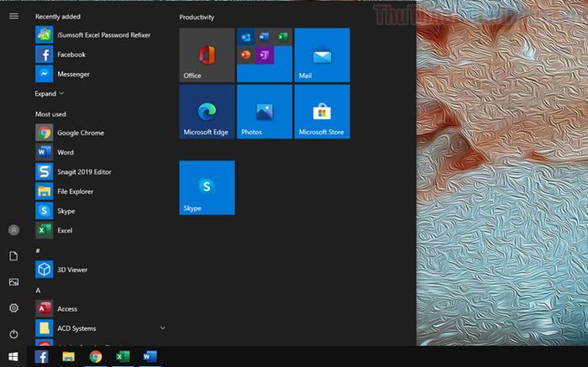This screenshot has height=367, width=588.
Task: Open the Photos tile
Action: tap(265, 112)
